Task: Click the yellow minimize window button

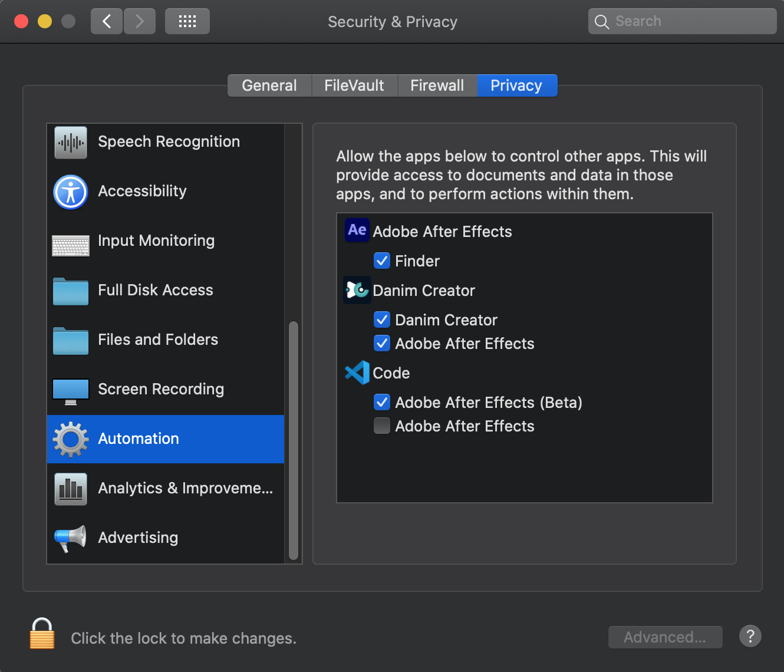Action: click(x=45, y=22)
